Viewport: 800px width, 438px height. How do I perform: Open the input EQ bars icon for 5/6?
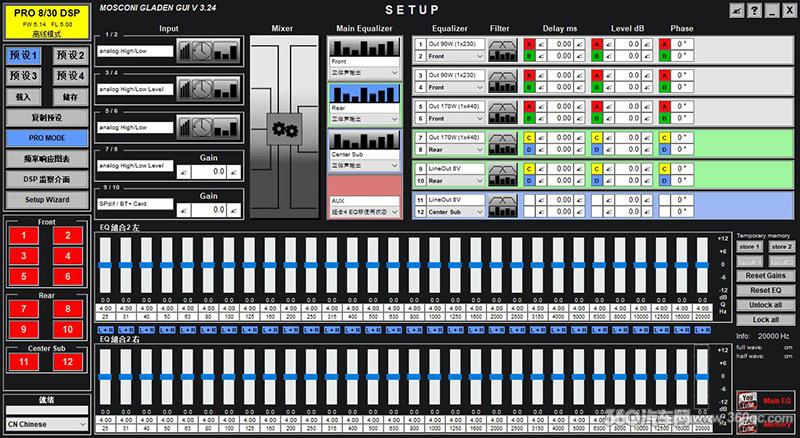pos(226,128)
